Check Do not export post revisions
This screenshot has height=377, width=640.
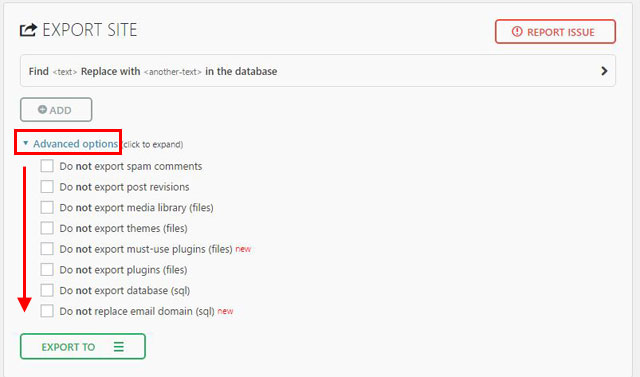(47, 187)
